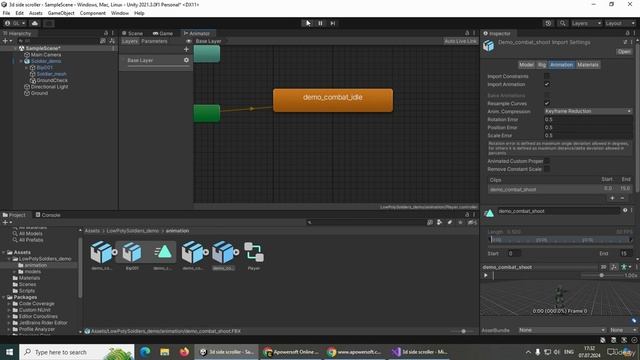Toggle the preview pivot and mass center icon
The image size is (640, 360).
[614, 267]
